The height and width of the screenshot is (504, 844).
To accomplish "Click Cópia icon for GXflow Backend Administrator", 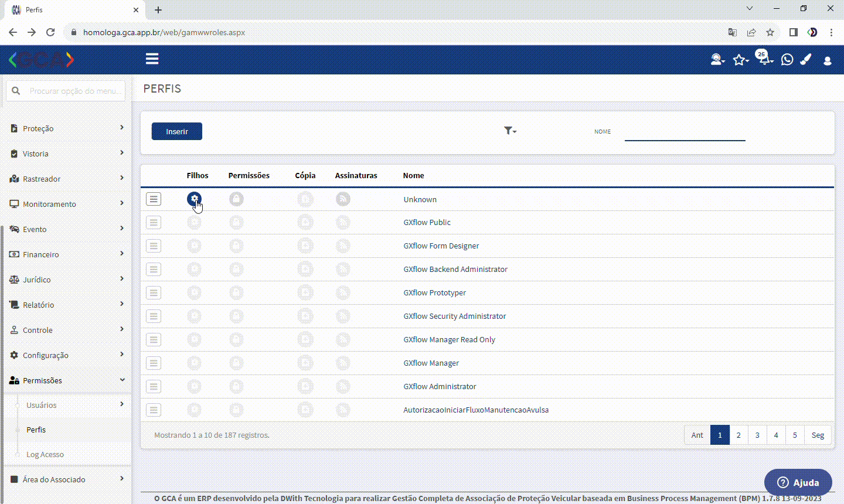I will coord(305,270).
